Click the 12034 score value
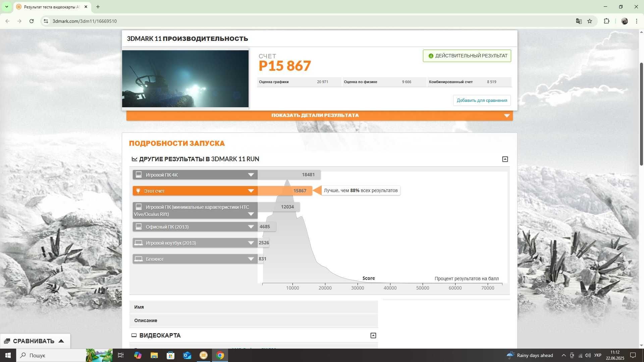The image size is (644, 362). click(x=287, y=207)
